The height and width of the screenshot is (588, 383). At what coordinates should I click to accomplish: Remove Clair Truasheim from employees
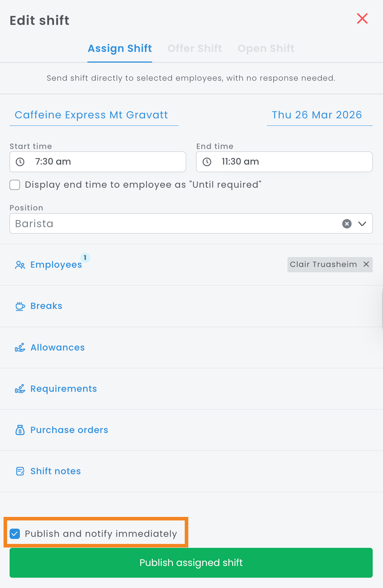click(x=366, y=264)
